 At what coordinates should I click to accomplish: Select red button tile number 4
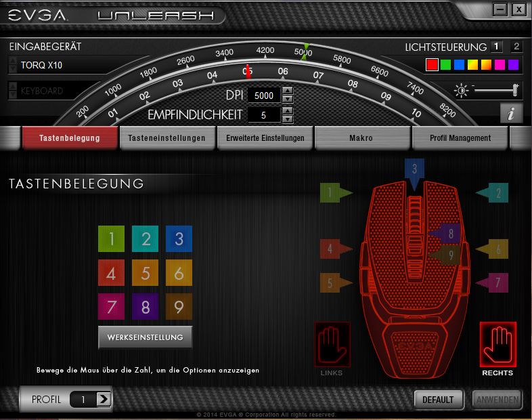111,272
